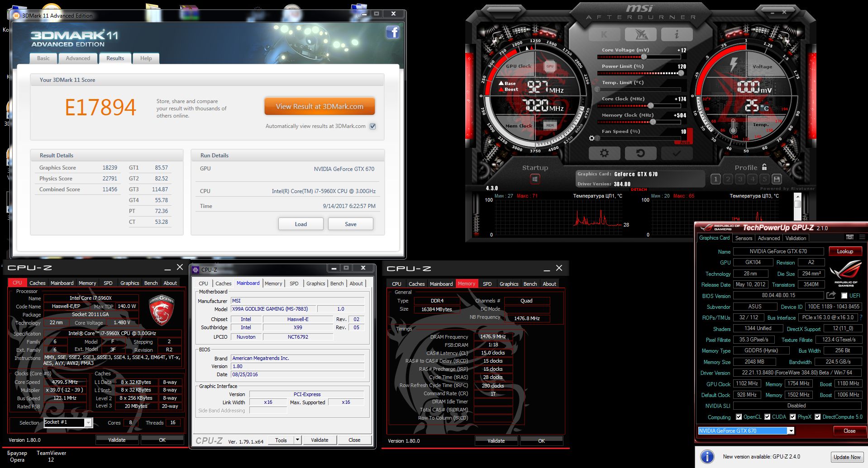The image size is (868, 468).
Task: Open the Afterburner information 'i' button
Action: 677,34
